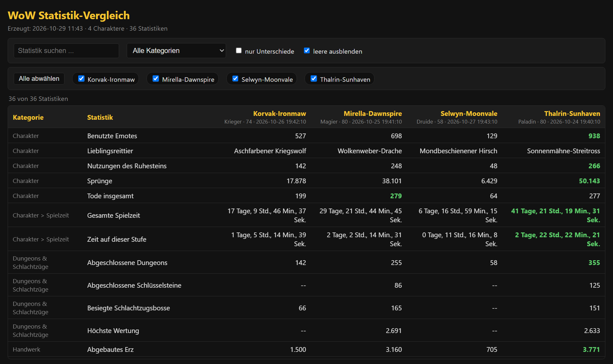Click the green value 50.143 for Sprünge
Image resolution: width=613 pixels, height=364 pixels.
point(589,181)
